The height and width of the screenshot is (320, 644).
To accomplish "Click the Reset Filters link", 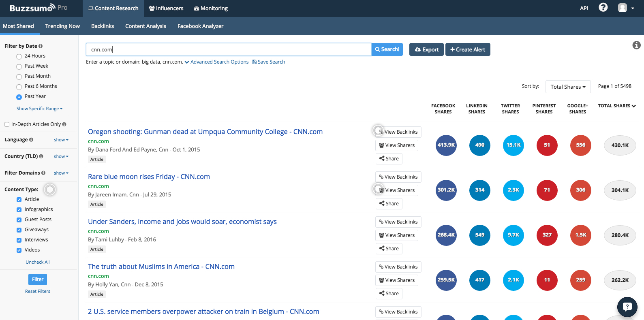I will click(x=38, y=291).
